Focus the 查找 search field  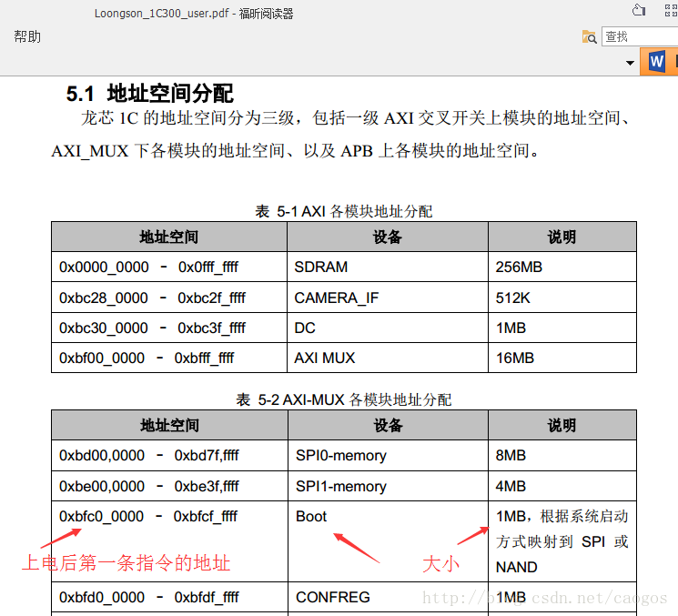(640, 36)
